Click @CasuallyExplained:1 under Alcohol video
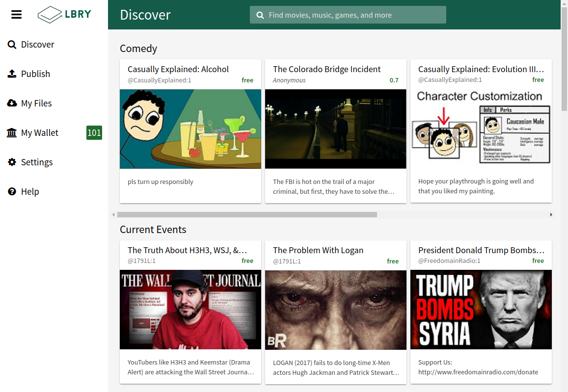This screenshot has height=392, width=568. 160,80
